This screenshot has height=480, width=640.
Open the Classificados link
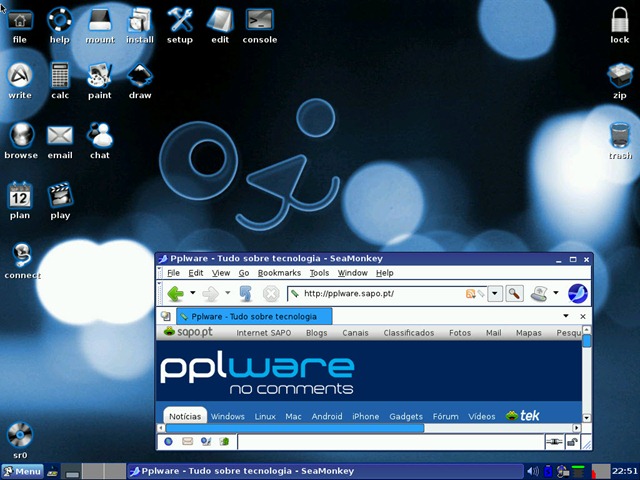click(409, 333)
